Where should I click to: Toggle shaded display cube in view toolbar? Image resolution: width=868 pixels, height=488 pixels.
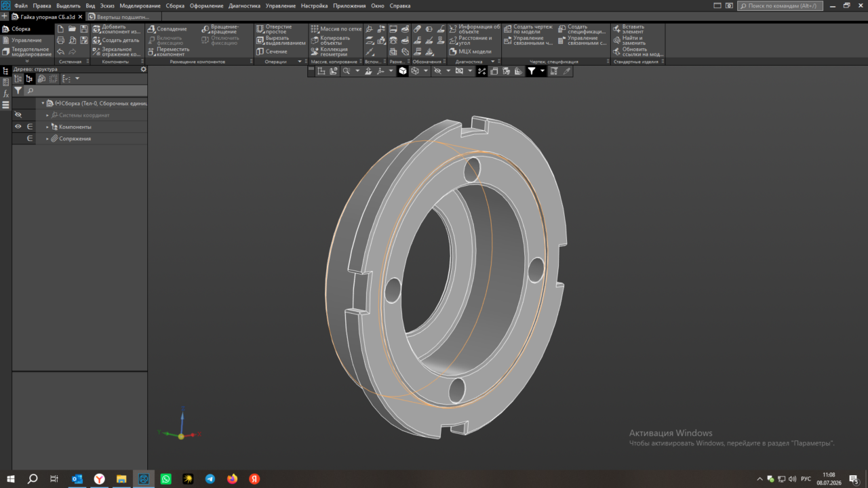tap(402, 70)
